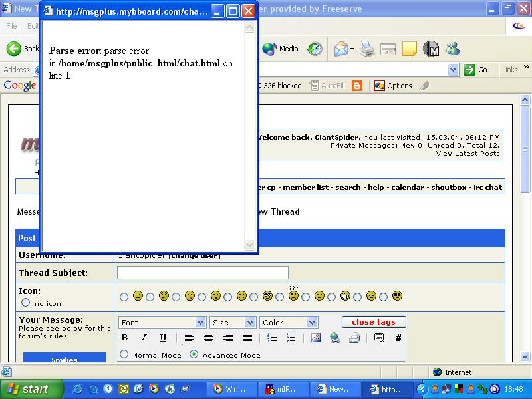Viewport: 532px width, 399px height.
Task: Open the member list menu link
Action: point(305,188)
